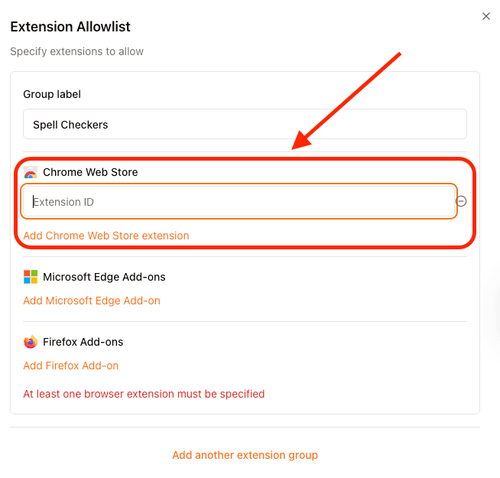Click the Chrome Web Store icon
The width and height of the screenshot is (500, 478).
(30, 172)
